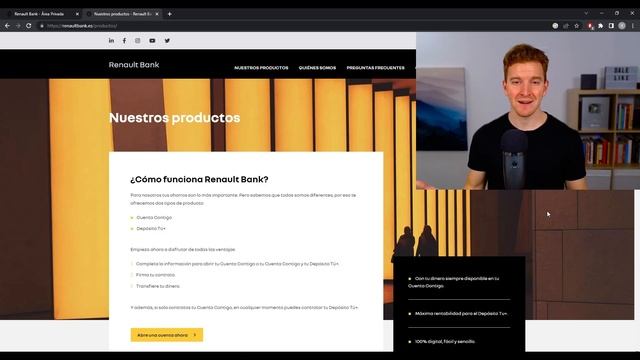Open the red extension icon
Screen dimensions: 640x360
pyautogui.click(x=590, y=26)
